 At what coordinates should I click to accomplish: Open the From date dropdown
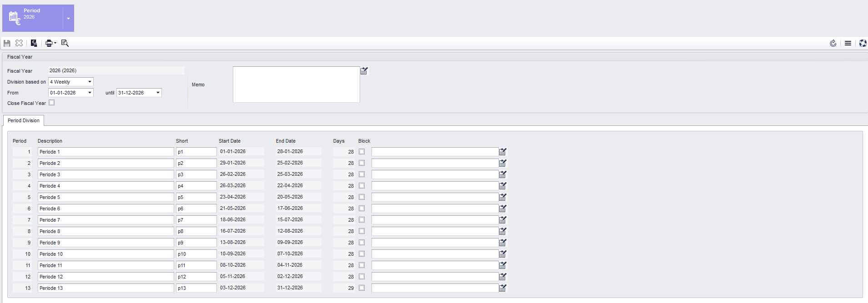pos(90,93)
